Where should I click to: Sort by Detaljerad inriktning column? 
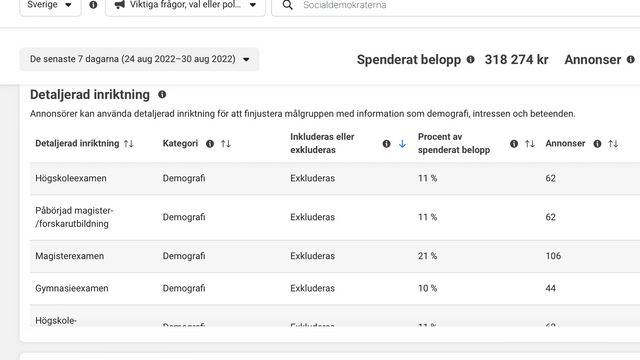(129, 144)
